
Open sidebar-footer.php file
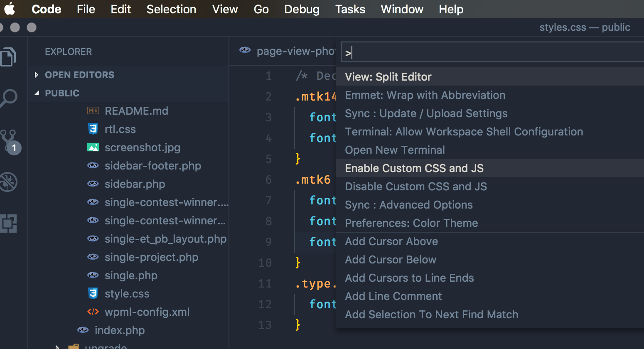153,166
